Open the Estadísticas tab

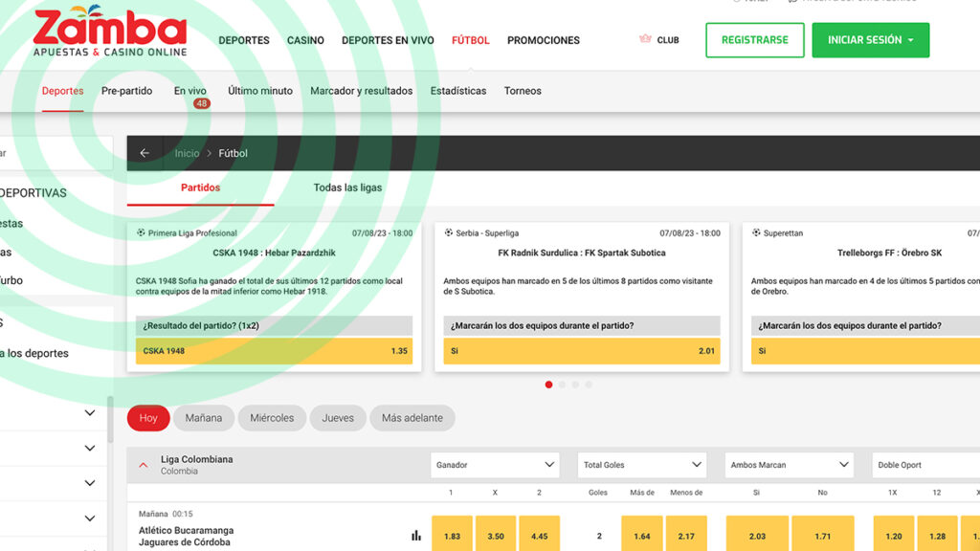pos(458,91)
